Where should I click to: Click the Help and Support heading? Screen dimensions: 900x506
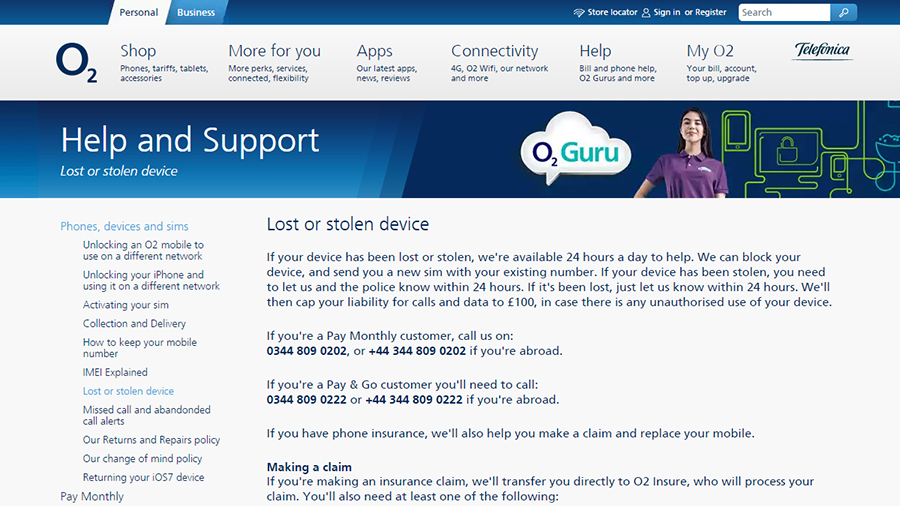pos(190,141)
